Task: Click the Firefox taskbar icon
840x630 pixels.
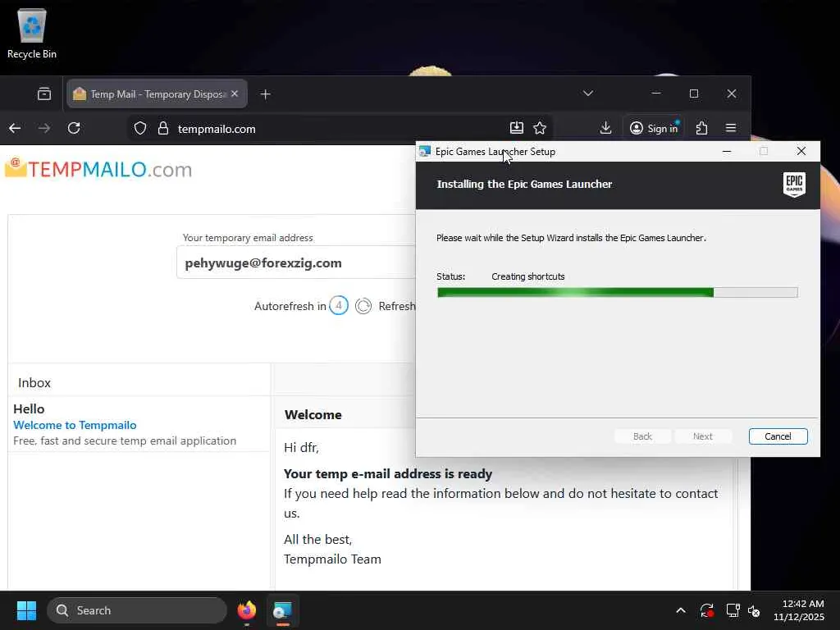Action: tap(247, 610)
